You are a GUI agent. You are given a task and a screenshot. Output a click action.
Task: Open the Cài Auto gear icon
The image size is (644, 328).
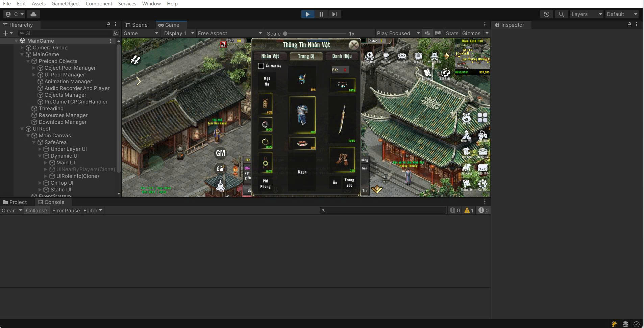coord(445,74)
